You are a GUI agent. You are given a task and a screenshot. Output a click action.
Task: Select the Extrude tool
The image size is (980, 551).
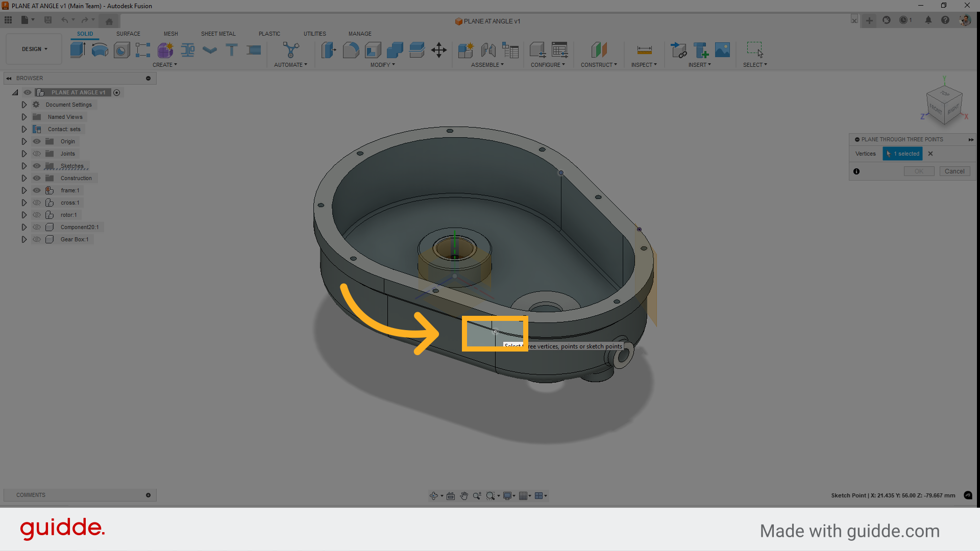click(78, 49)
